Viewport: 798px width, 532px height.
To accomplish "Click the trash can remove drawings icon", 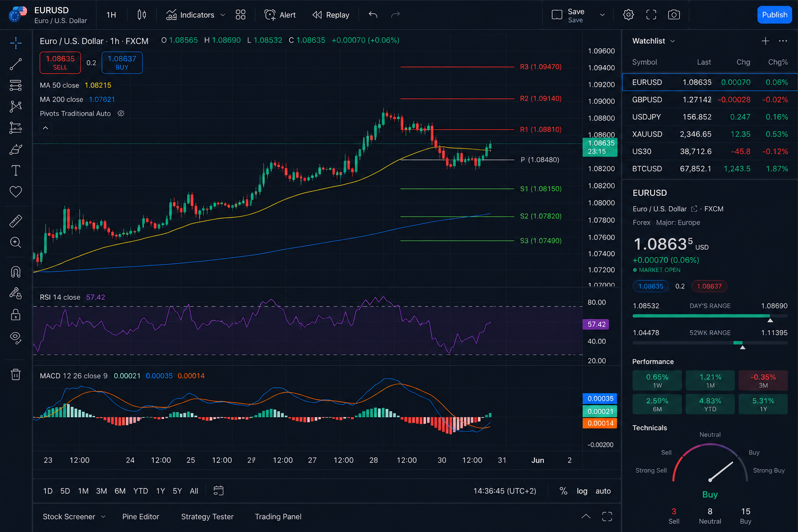I will pyautogui.click(x=16, y=375).
